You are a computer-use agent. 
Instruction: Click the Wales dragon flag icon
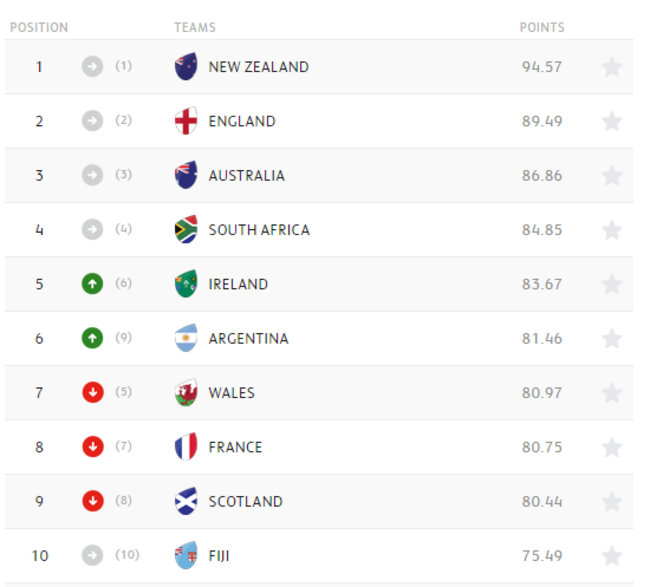(186, 393)
